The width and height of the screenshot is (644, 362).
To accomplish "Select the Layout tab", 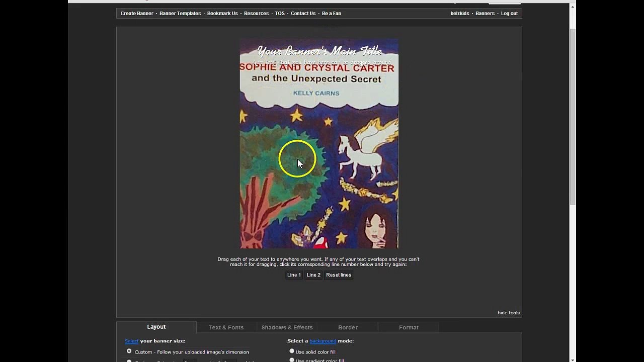I will click(x=156, y=327).
